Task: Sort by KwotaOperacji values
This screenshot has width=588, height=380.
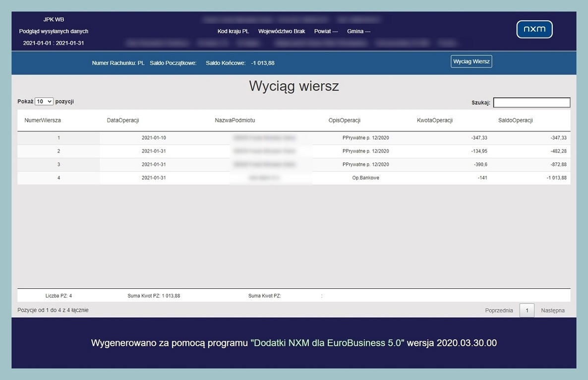Action: (x=434, y=120)
